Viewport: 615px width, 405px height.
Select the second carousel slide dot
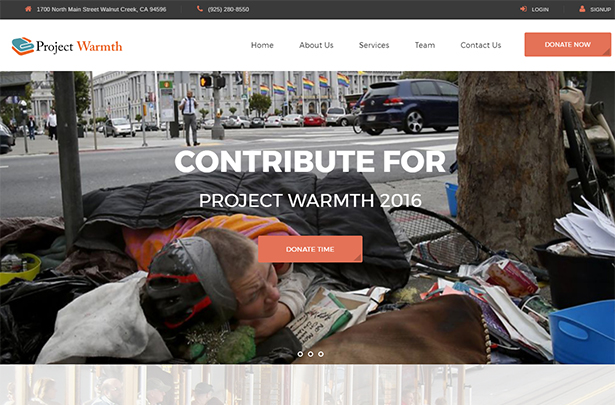310,354
